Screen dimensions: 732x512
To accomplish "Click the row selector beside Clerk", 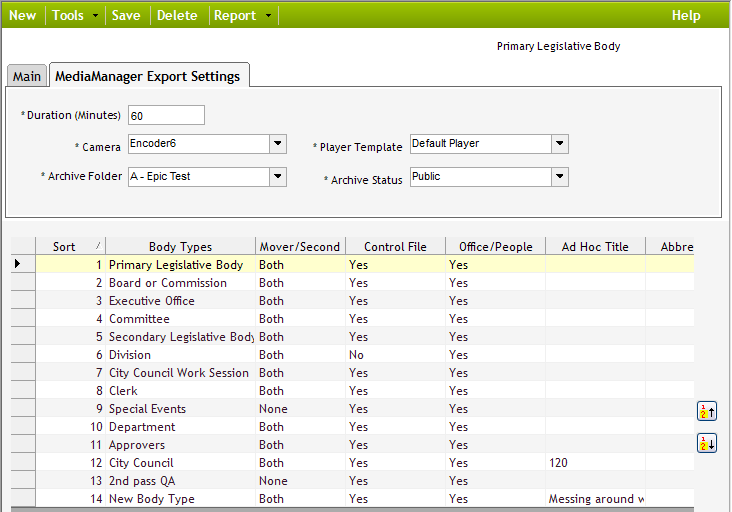I will tap(23, 391).
